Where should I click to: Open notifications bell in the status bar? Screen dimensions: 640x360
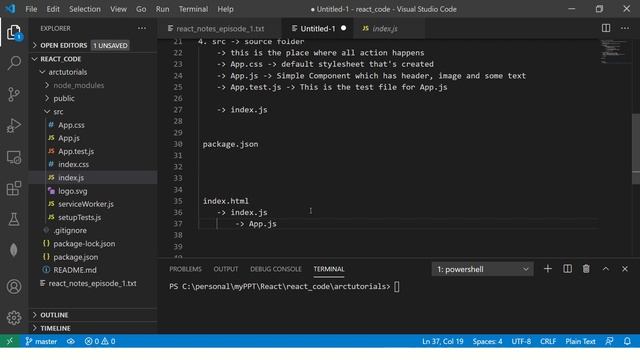[x=627, y=341]
